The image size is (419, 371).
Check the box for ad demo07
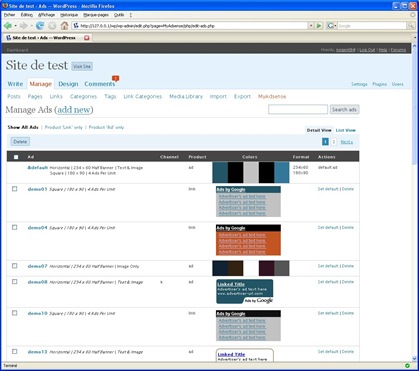[15, 266]
